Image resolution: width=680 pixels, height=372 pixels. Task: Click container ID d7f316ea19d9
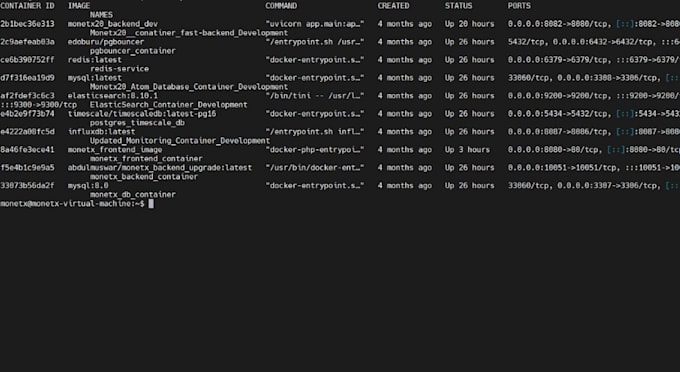pyautogui.click(x=27, y=78)
